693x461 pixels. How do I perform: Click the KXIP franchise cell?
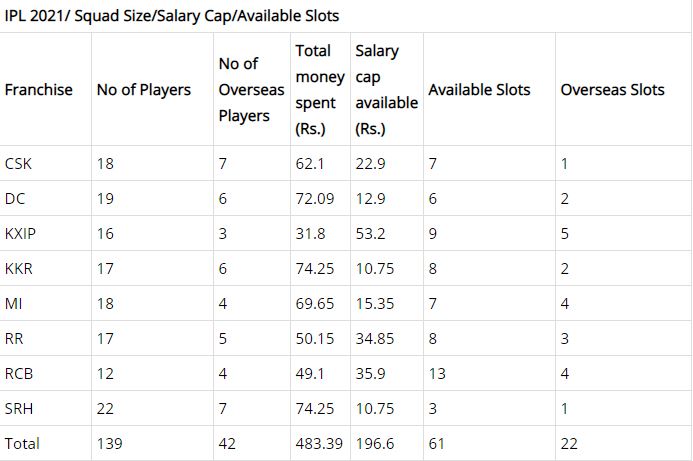click(20, 233)
